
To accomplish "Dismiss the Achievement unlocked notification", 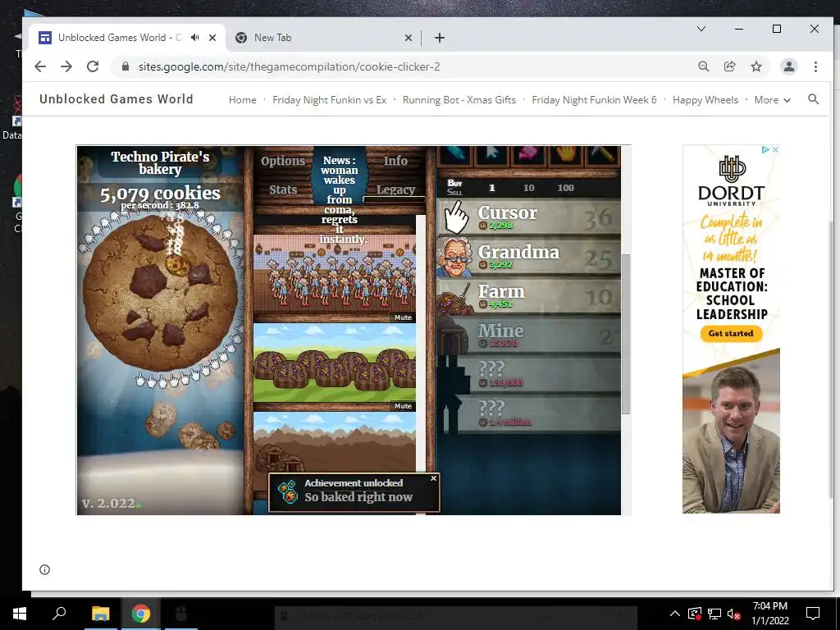I will click(x=434, y=478).
